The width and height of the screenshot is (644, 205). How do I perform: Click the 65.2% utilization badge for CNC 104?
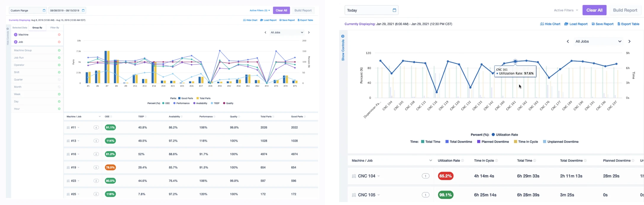coord(445,176)
